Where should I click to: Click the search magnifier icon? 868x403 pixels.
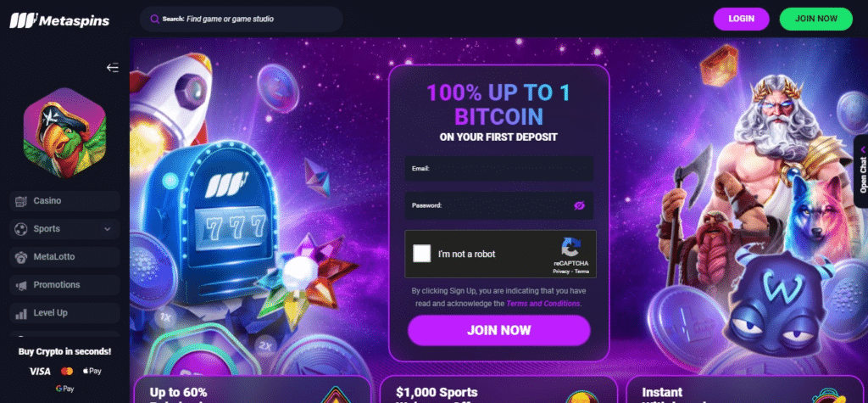[155, 19]
